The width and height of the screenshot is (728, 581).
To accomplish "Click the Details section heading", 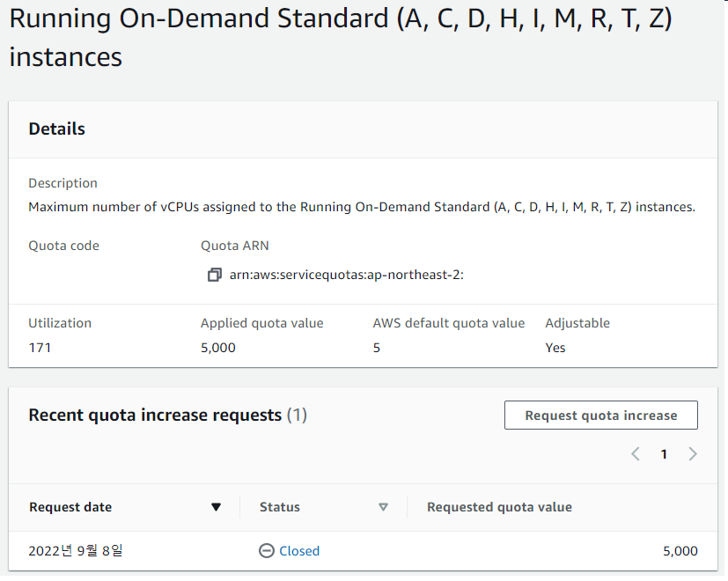I will pos(57,129).
